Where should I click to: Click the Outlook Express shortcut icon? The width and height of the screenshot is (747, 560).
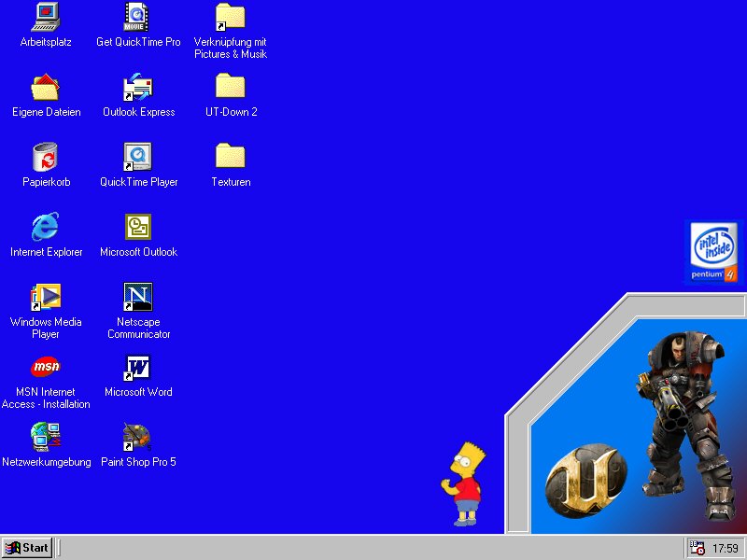137,87
